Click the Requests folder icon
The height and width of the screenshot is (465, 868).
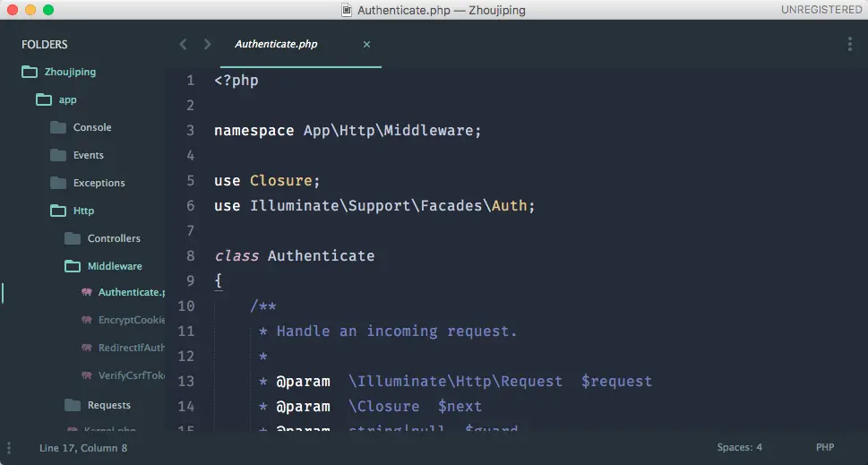73,405
